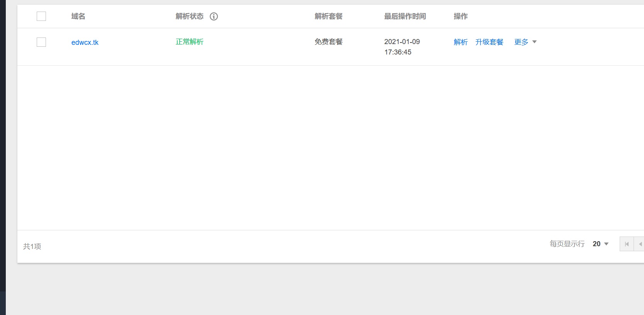Image resolution: width=644 pixels, height=315 pixels.
Task: Open the rows-per-page dropdown showing 20
Action: click(x=600, y=244)
